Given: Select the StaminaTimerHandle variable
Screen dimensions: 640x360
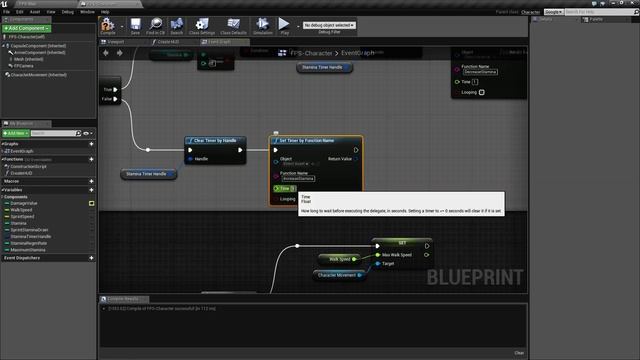Looking at the screenshot, I should tap(31, 236).
